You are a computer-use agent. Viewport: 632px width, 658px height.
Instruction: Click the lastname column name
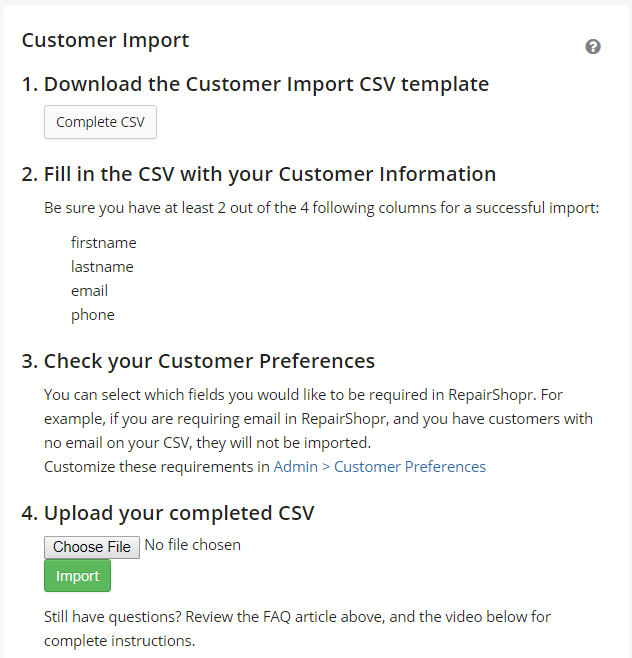[102, 266]
